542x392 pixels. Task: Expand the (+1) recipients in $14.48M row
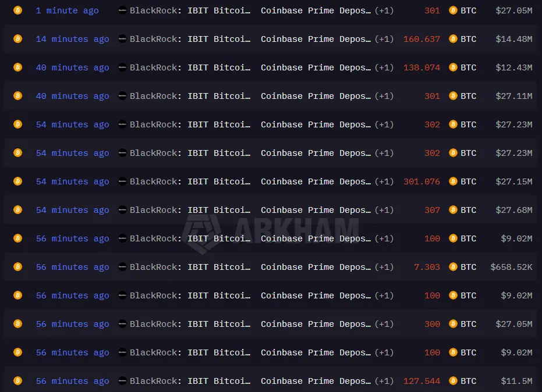pos(384,39)
